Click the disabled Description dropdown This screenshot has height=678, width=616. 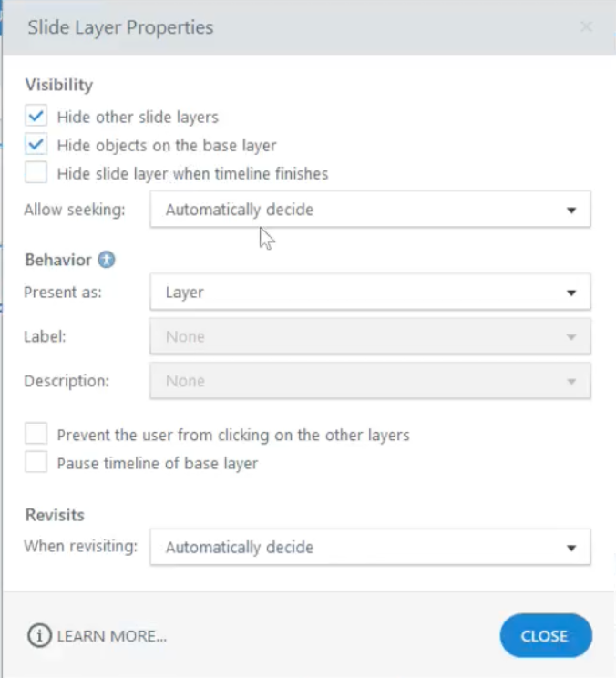point(369,381)
